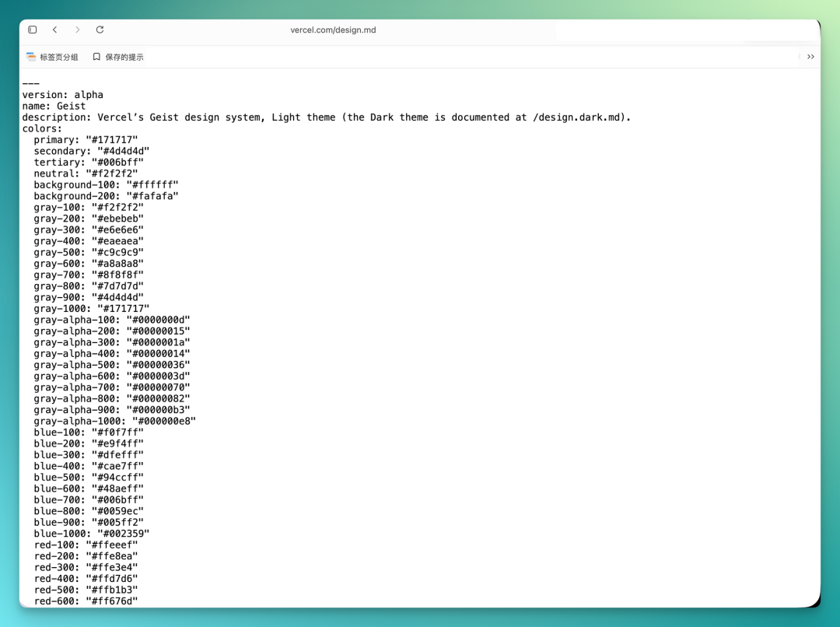Click the gray-alpha-300 "#0000001a" line
The height and width of the screenshot is (627, 840).
pos(112,342)
